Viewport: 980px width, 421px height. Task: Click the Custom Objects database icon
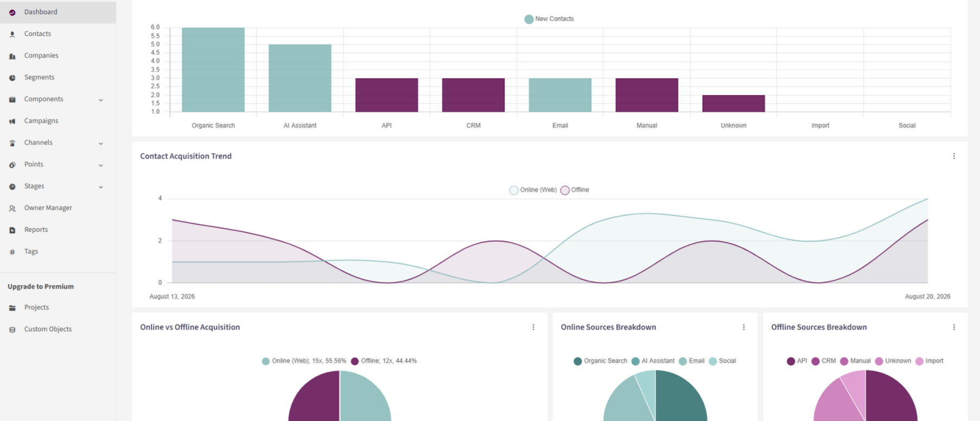coord(12,329)
